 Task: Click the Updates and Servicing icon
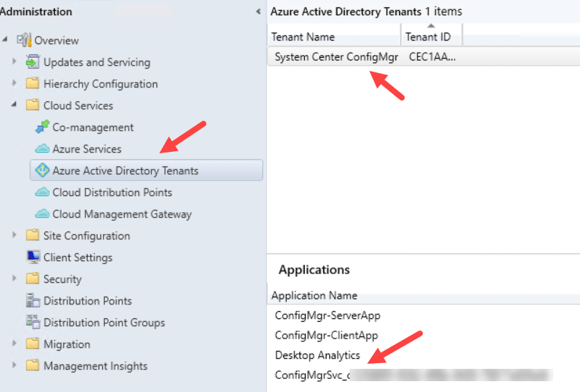33,61
